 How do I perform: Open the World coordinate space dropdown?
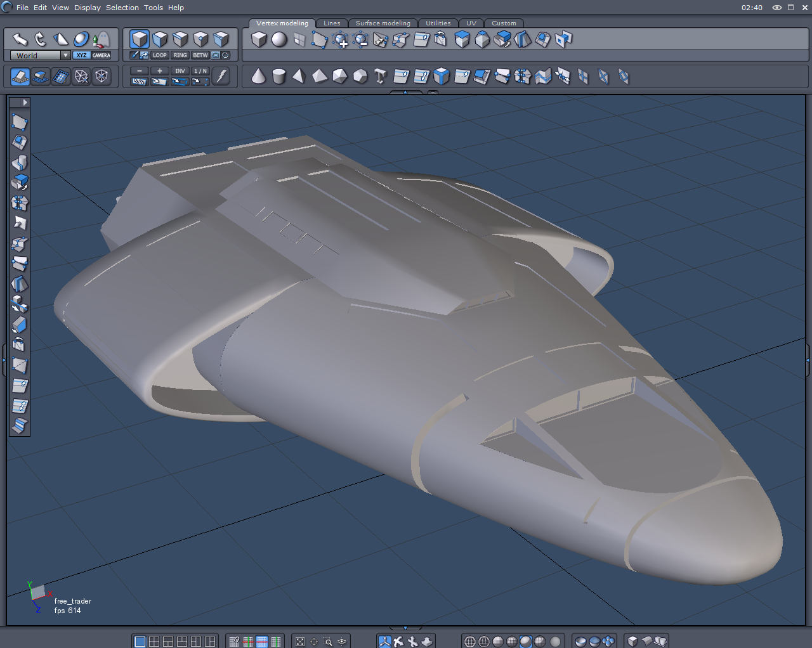click(40, 55)
